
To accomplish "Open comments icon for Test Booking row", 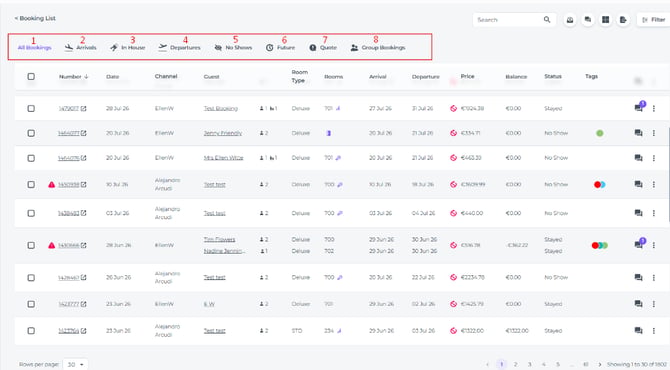I will tap(638, 108).
